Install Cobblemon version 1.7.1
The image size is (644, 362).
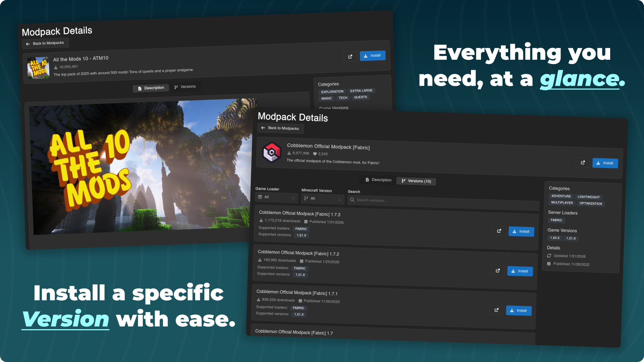click(518, 311)
